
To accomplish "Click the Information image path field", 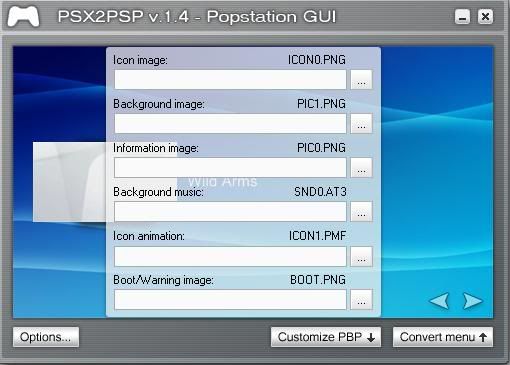I will [x=230, y=167].
